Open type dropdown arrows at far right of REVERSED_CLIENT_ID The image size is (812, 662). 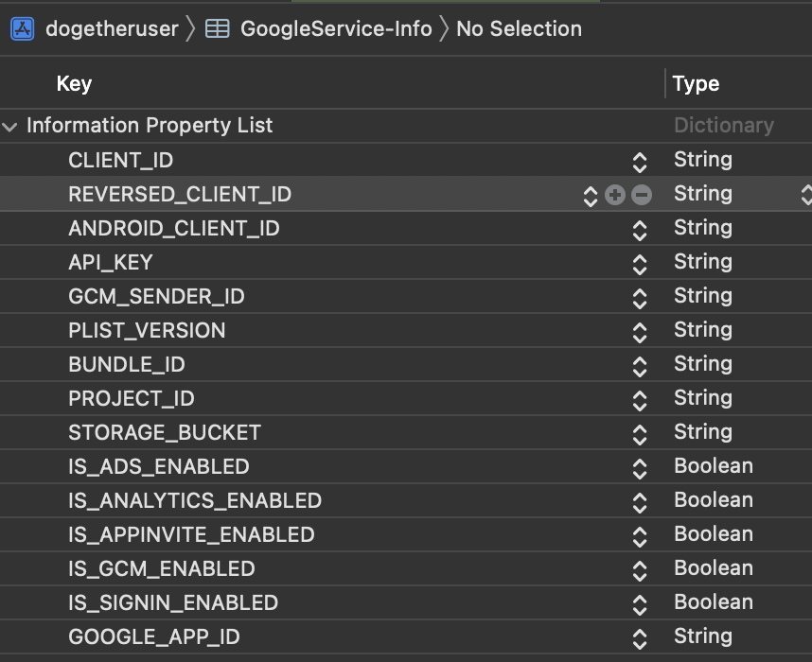(x=805, y=195)
